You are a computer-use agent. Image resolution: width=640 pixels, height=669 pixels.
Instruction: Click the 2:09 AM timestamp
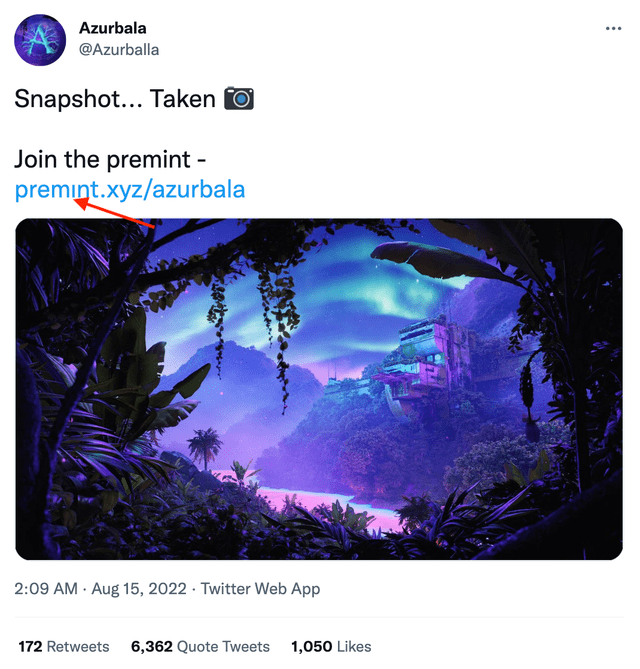tap(46, 589)
